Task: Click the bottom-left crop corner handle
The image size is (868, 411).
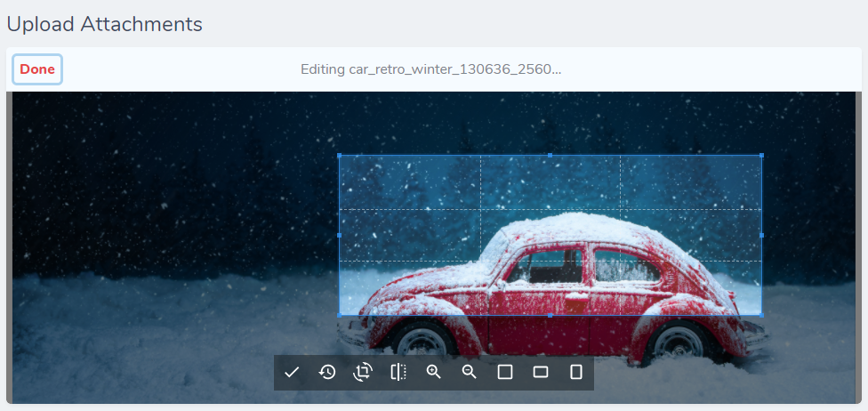Action: click(x=340, y=315)
